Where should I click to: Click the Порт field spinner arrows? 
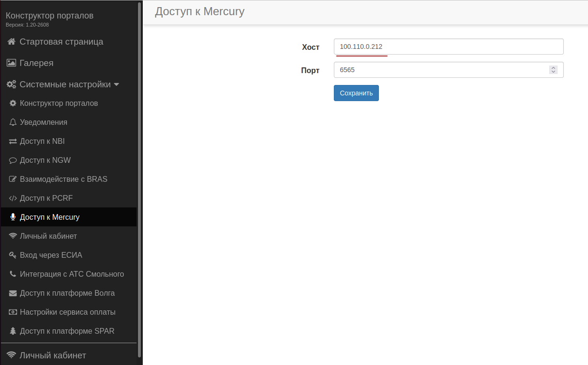click(x=553, y=70)
